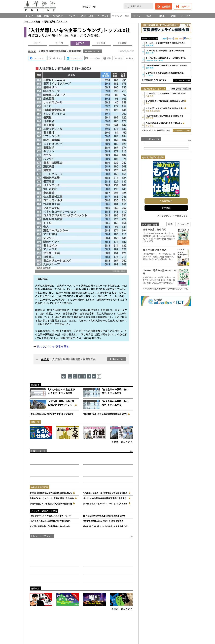215x644 pixels.
Task: Send article via メールで送る button
Action: pos(93,58)
